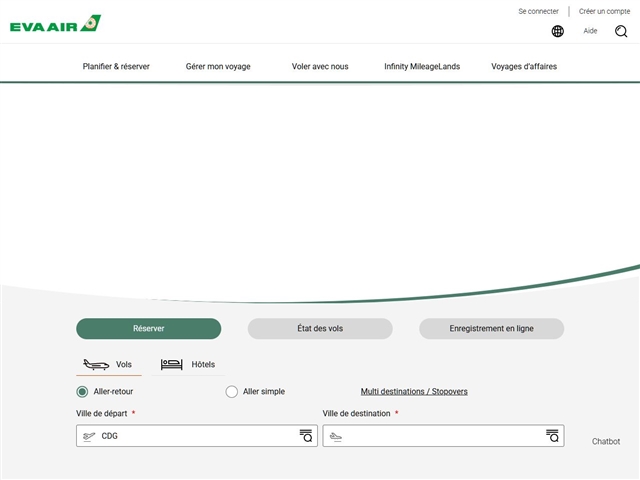The image size is (640, 480).
Task: Click the takeoff plane icon beside CDG
Action: [x=89, y=436]
